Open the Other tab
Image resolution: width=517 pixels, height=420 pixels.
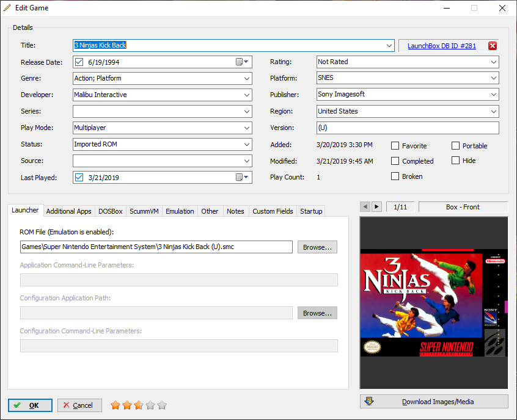(x=210, y=211)
